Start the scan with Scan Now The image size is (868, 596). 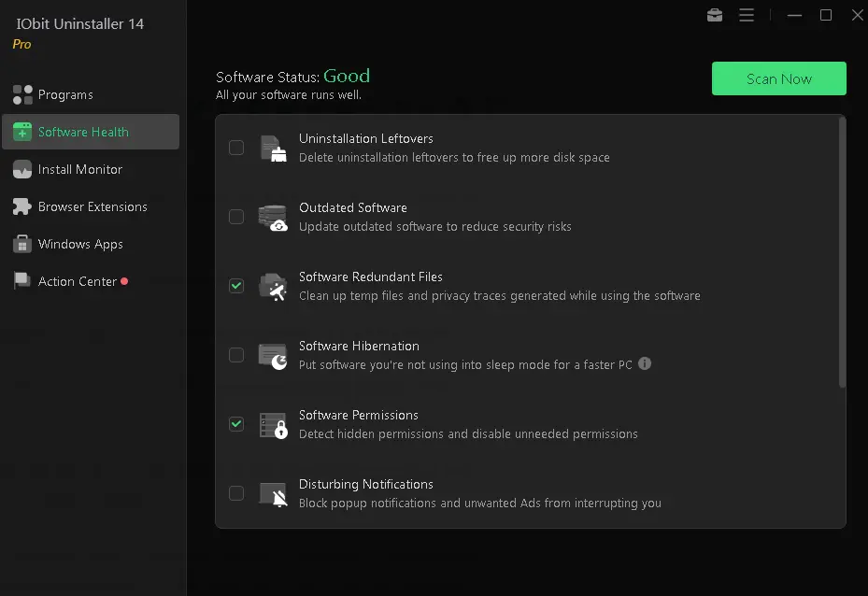778,78
